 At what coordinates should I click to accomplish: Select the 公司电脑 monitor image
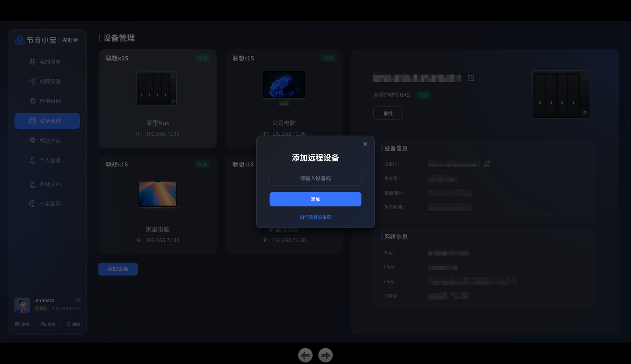pyautogui.click(x=284, y=89)
